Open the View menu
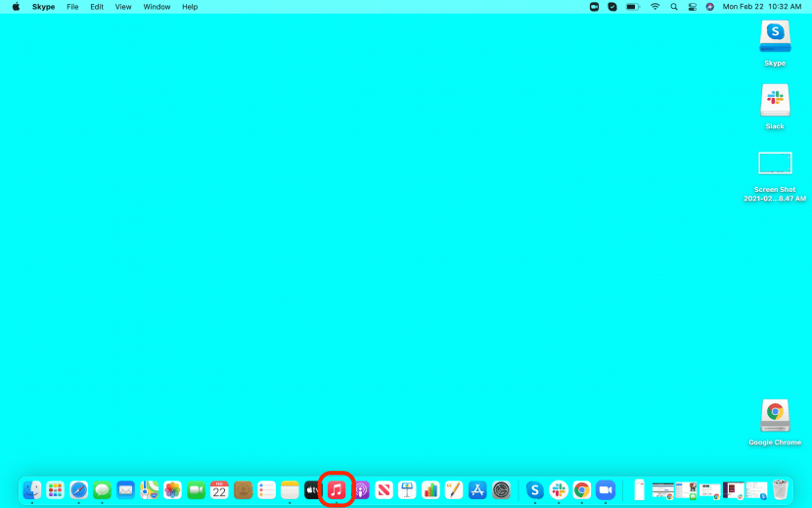 point(123,7)
